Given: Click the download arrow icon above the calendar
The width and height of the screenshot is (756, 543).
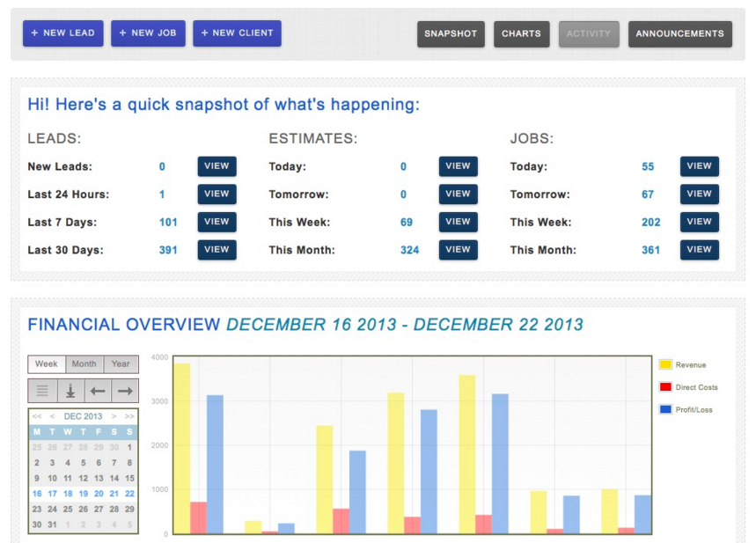Looking at the screenshot, I should 70,391.
